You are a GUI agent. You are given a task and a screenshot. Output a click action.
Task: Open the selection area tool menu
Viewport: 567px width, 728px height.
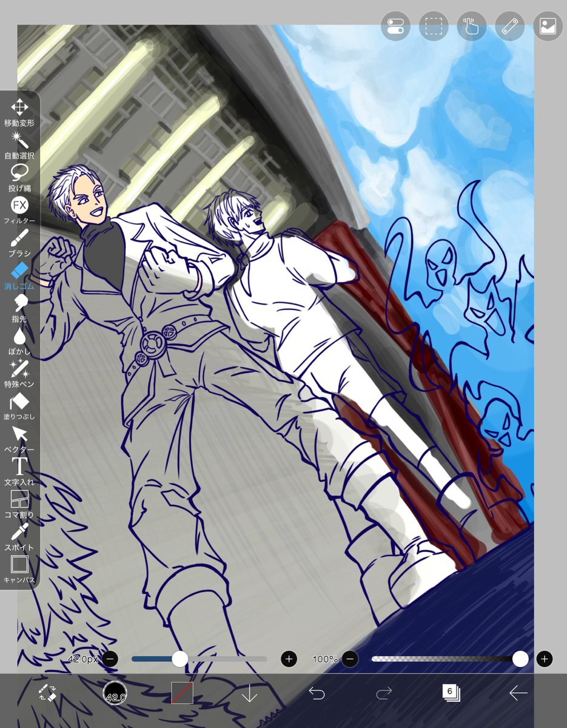(x=434, y=27)
